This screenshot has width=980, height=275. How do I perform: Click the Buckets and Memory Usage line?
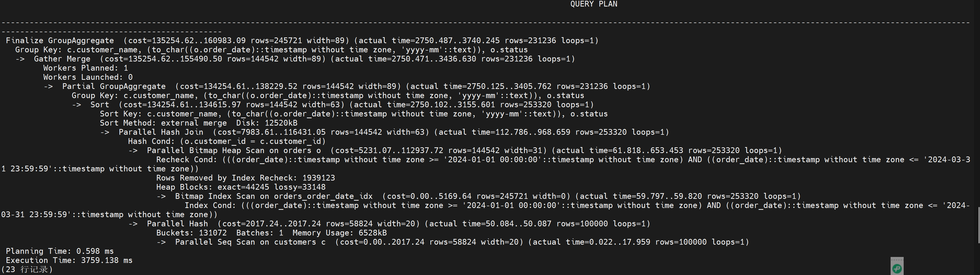pos(271,233)
